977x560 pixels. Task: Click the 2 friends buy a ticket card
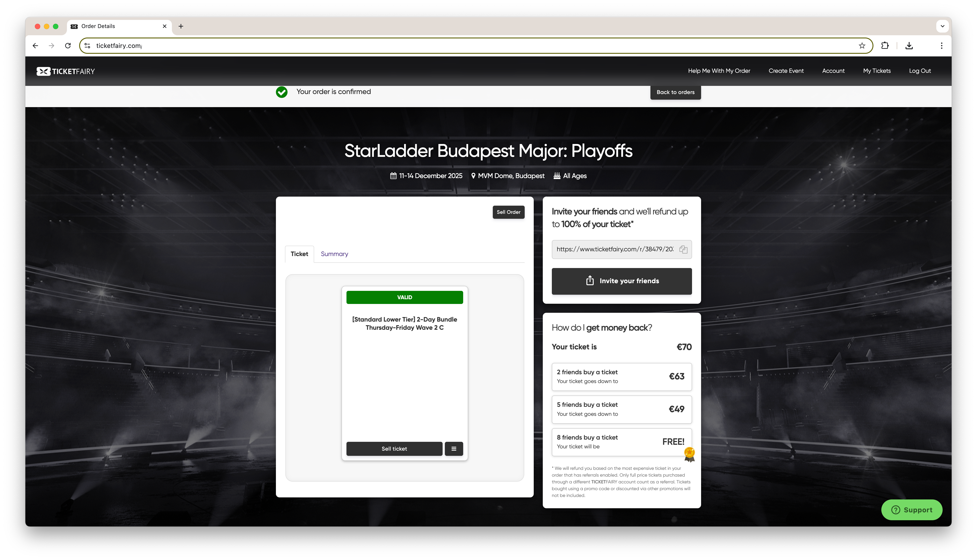click(621, 376)
